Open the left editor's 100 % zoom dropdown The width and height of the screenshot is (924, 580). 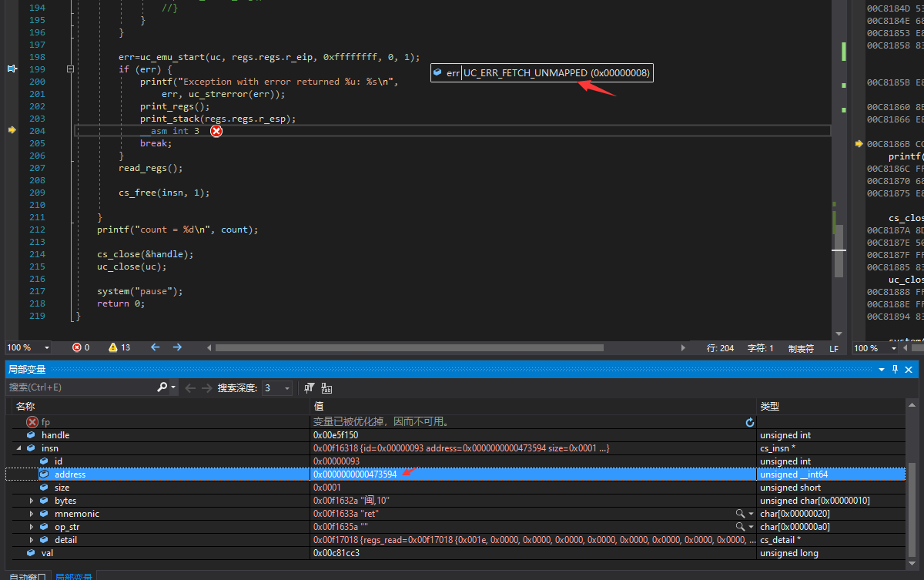[46, 348]
